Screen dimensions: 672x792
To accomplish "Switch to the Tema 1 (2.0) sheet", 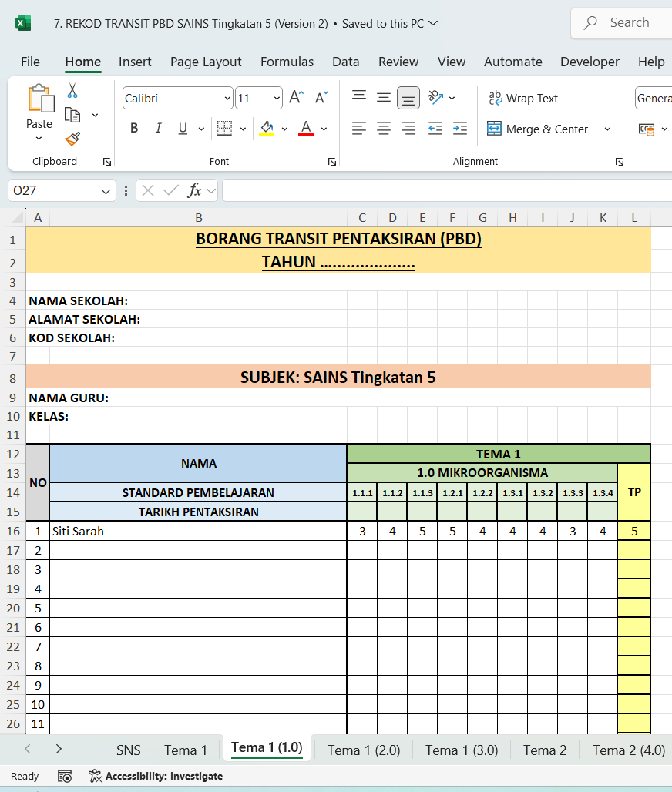I will pyautogui.click(x=364, y=750).
